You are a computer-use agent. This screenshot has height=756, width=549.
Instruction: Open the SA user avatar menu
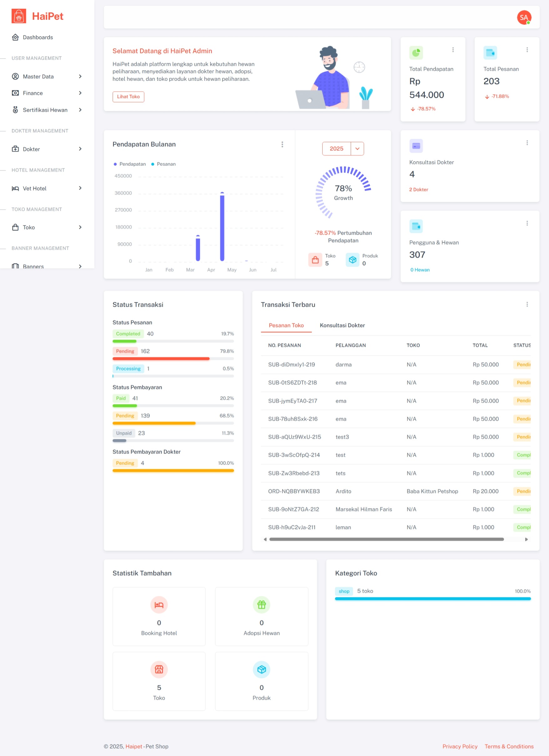tap(524, 17)
